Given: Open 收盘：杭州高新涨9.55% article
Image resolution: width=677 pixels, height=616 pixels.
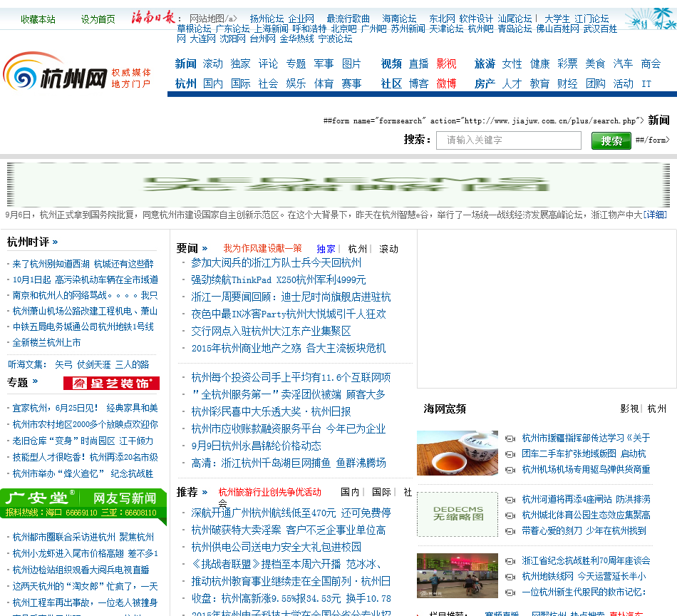Looking at the screenshot, I should (291, 599).
